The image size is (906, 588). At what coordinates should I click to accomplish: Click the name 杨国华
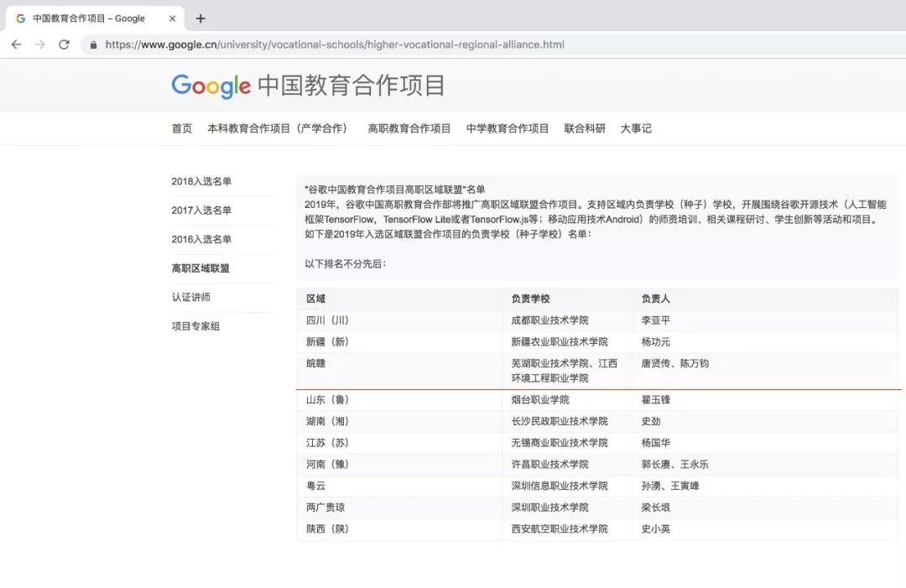point(655,442)
